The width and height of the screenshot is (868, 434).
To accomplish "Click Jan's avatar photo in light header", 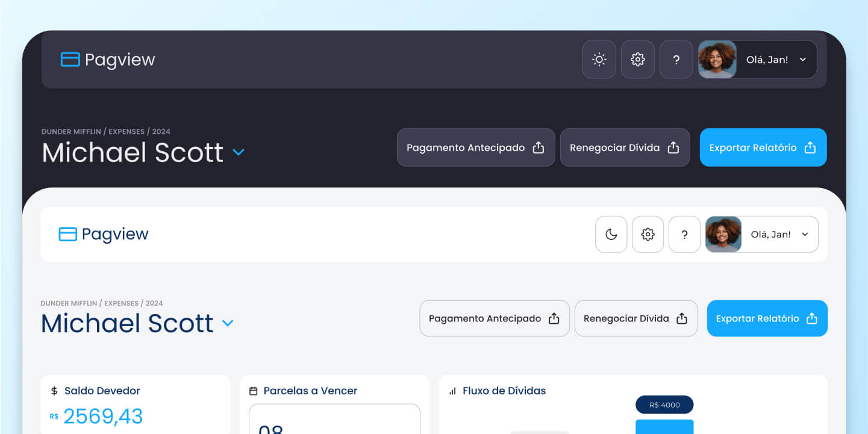I will coord(723,234).
